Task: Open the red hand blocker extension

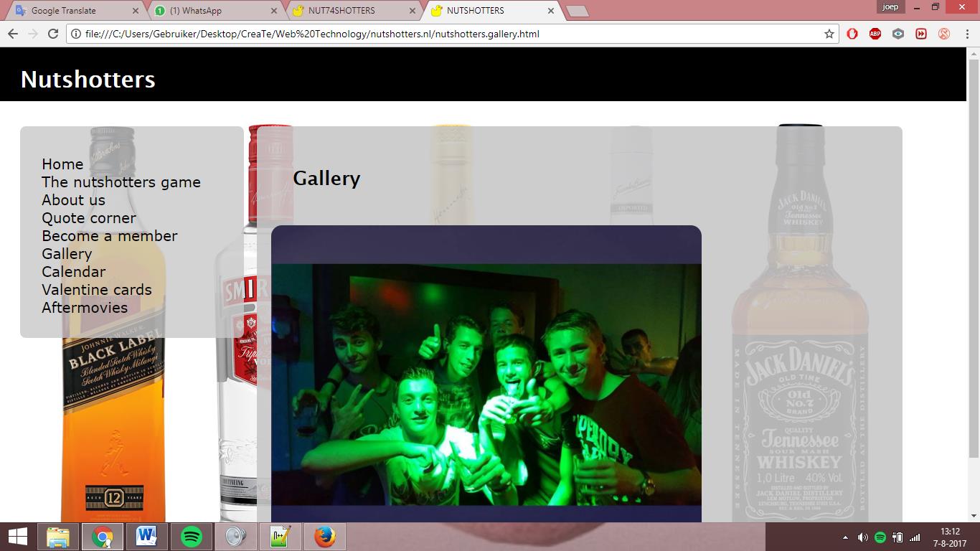Action: click(x=852, y=34)
